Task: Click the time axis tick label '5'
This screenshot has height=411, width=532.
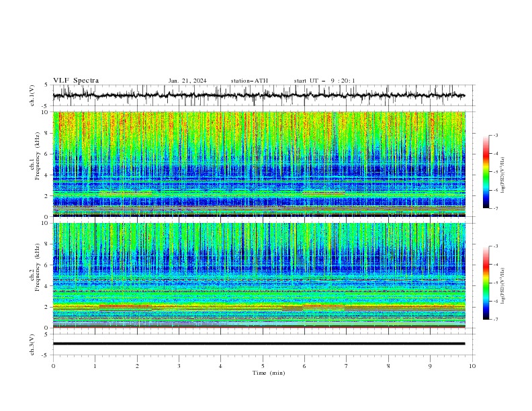Action: [x=263, y=366]
